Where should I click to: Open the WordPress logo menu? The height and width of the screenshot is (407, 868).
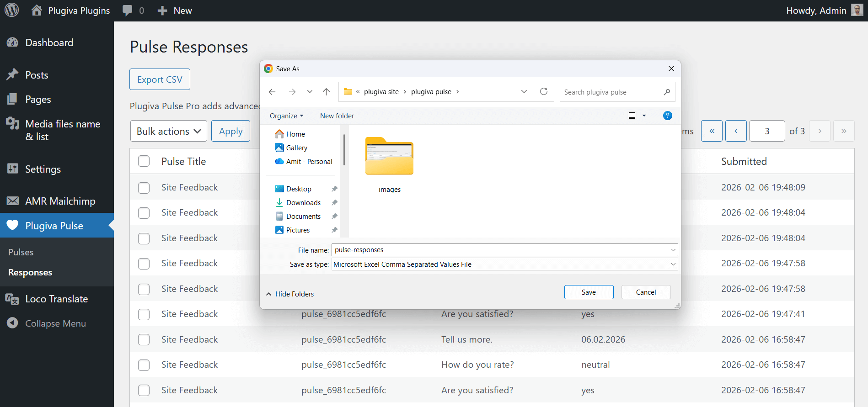point(12,10)
